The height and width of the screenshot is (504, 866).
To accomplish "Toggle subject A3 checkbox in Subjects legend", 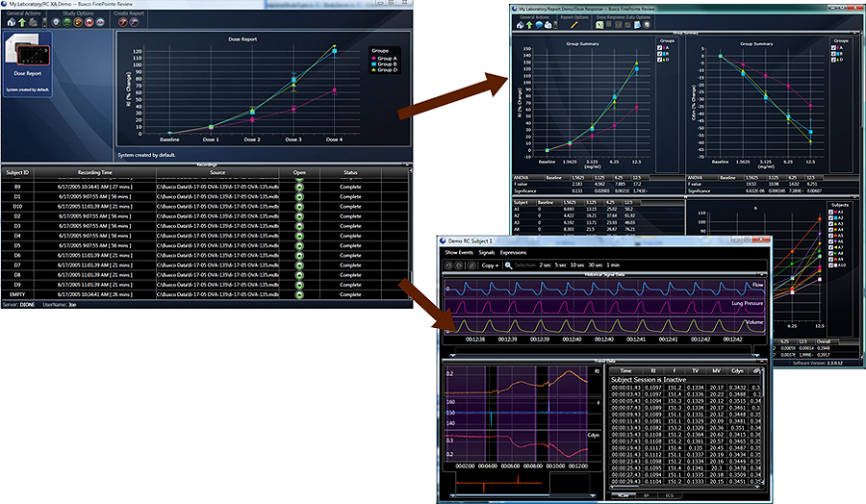I will click(x=830, y=223).
